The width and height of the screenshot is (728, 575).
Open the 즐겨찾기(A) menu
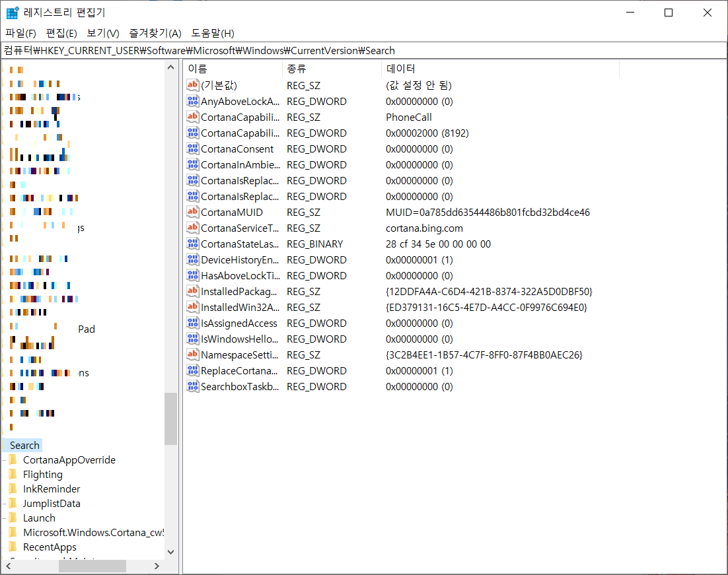point(155,33)
